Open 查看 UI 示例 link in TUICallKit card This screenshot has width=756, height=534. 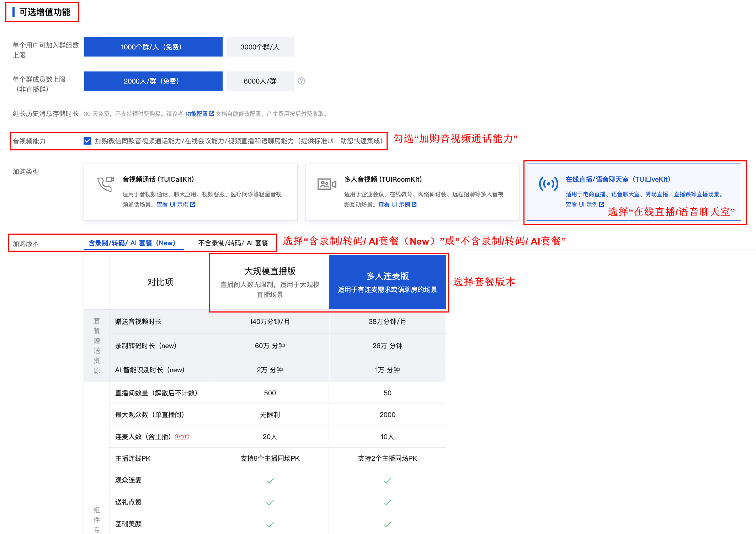pos(176,204)
